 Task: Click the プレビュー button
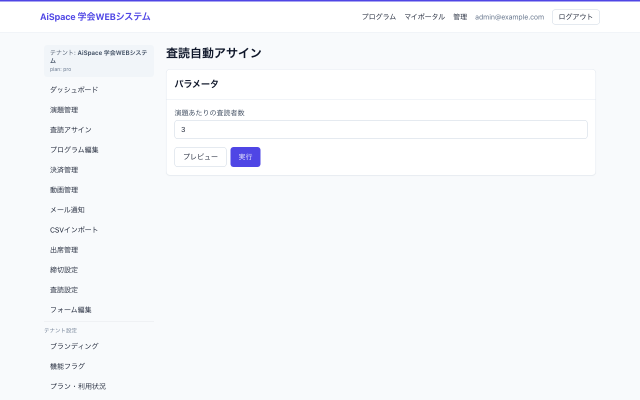pos(200,157)
